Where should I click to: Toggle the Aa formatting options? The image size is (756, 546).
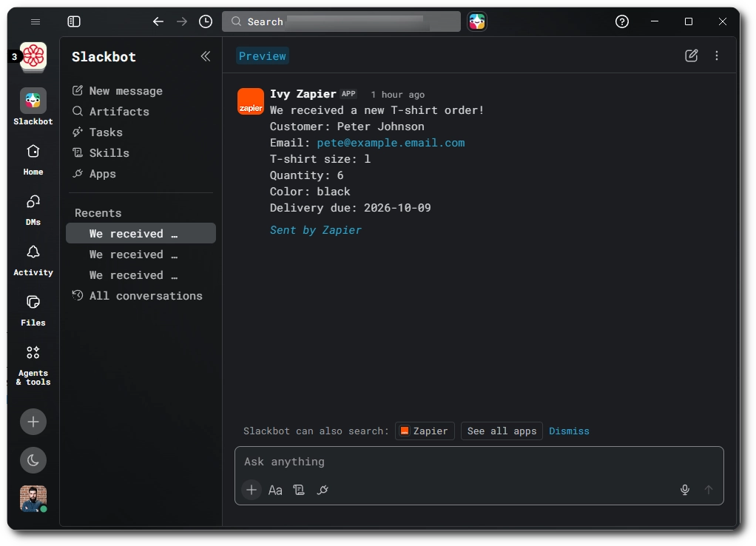tap(275, 491)
